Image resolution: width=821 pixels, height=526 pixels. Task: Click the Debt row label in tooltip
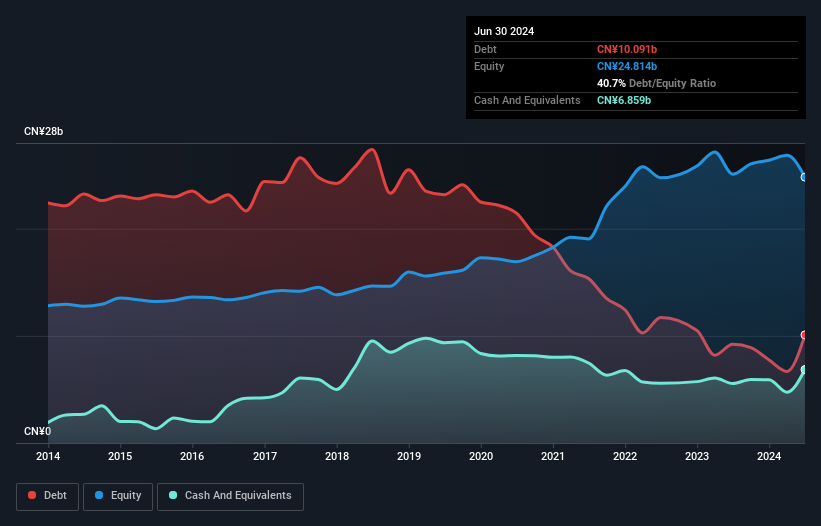485,49
